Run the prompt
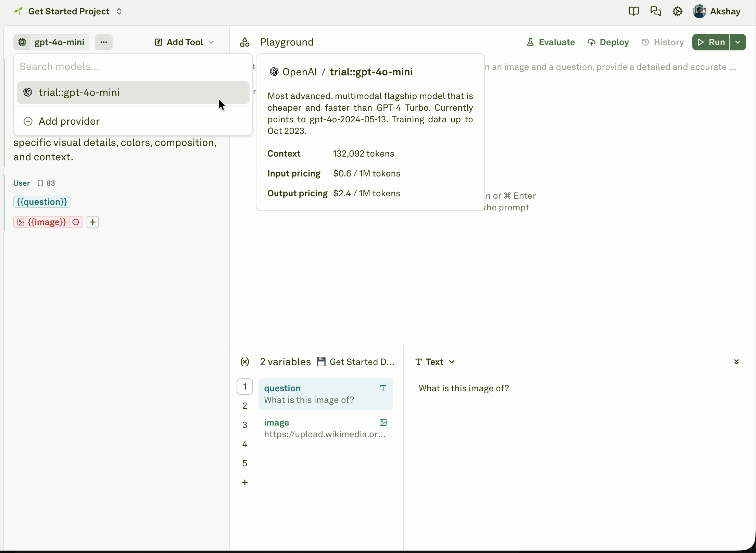 (x=711, y=42)
